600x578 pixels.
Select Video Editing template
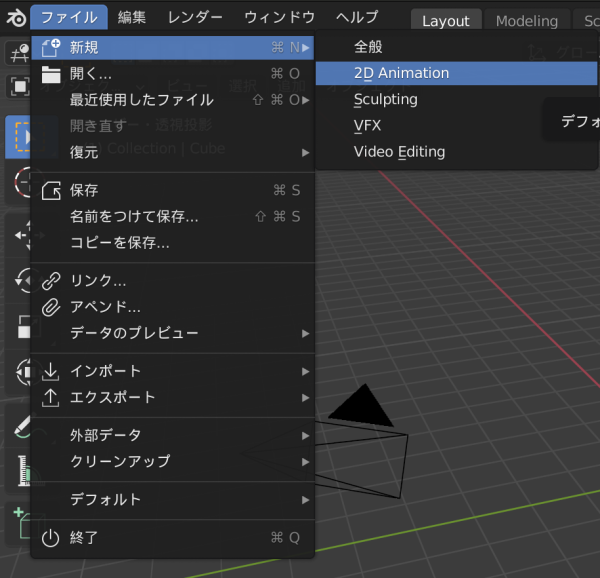(x=399, y=152)
